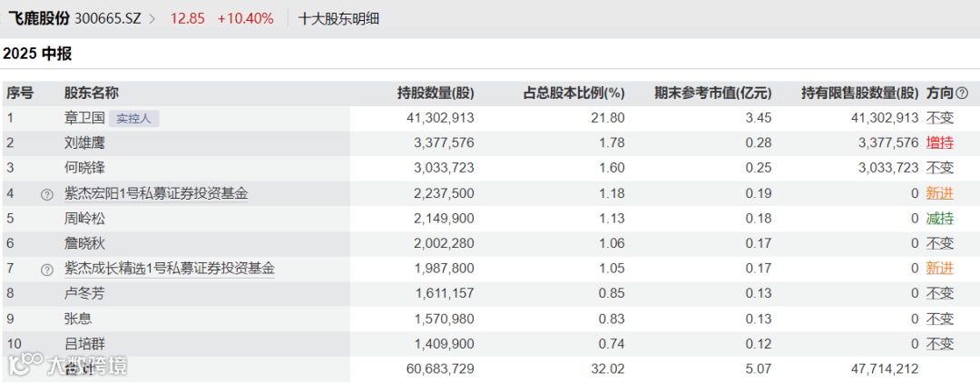
Task: Click the 股东名称 column header
Action: pyautogui.click(x=92, y=93)
